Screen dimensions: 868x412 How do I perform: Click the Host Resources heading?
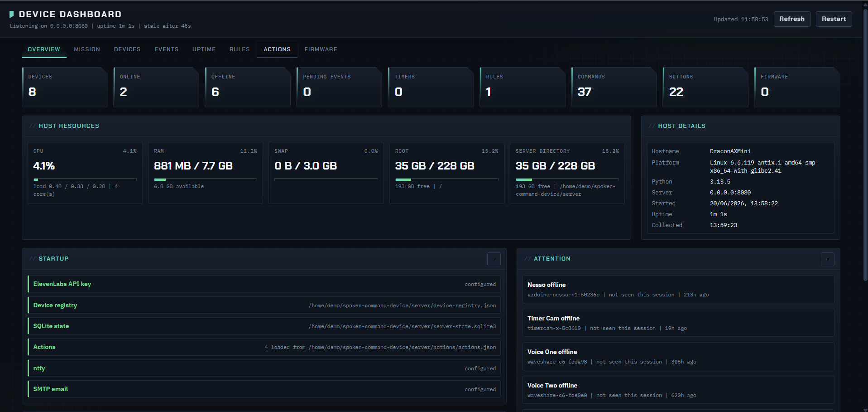tap(69, 126)
